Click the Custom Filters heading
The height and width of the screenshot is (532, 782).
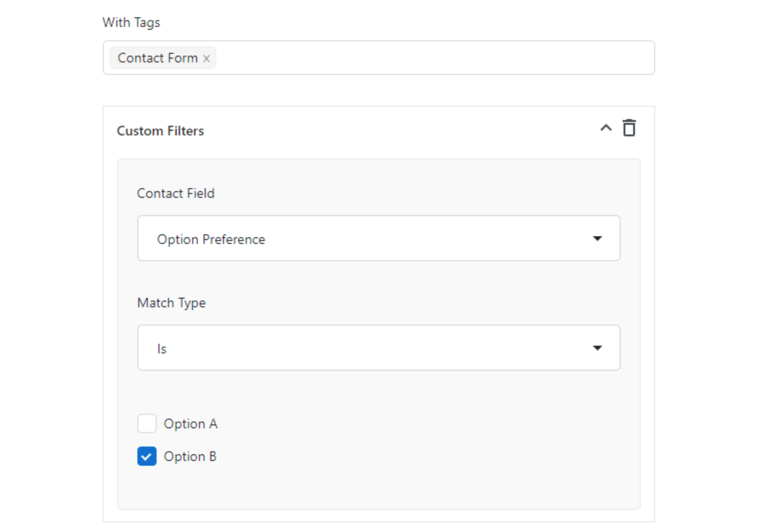(160, 131)
